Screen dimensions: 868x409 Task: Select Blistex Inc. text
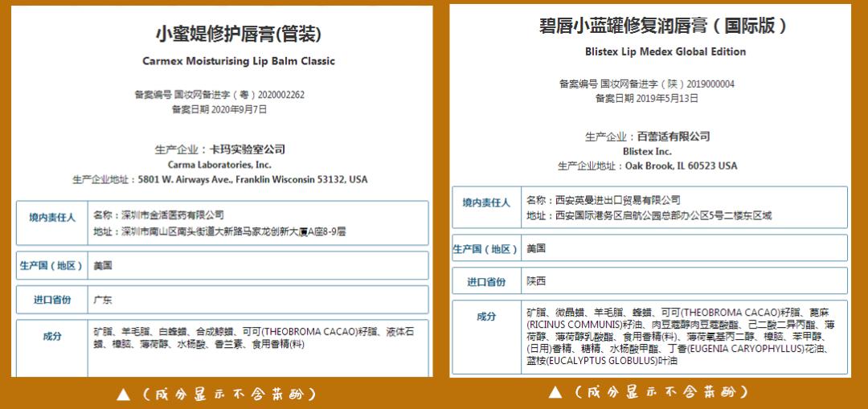(647, 151)
